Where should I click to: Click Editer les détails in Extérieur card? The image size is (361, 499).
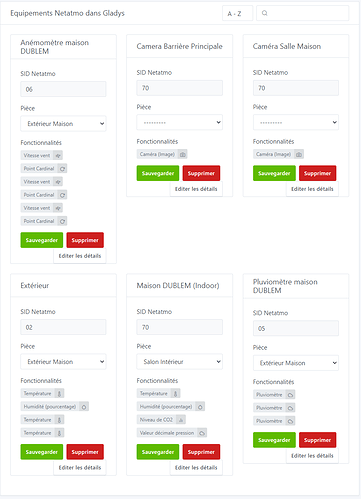[x=80, y=468]
